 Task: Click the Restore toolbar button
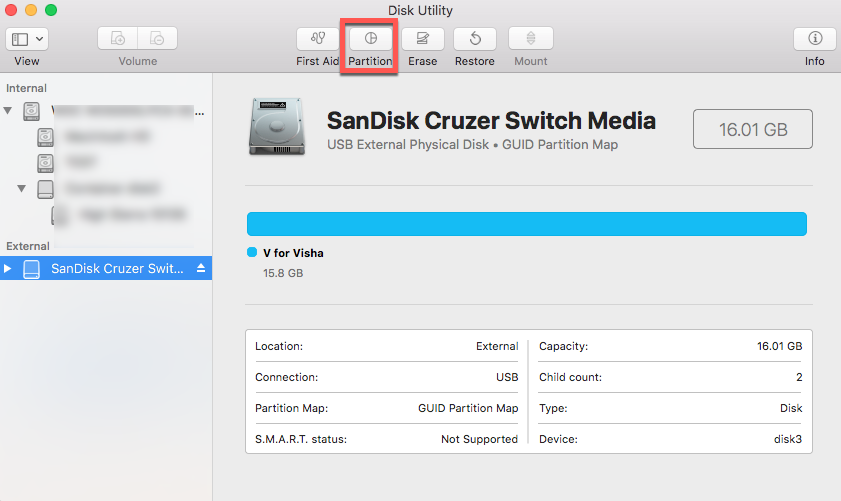point(475,38)
